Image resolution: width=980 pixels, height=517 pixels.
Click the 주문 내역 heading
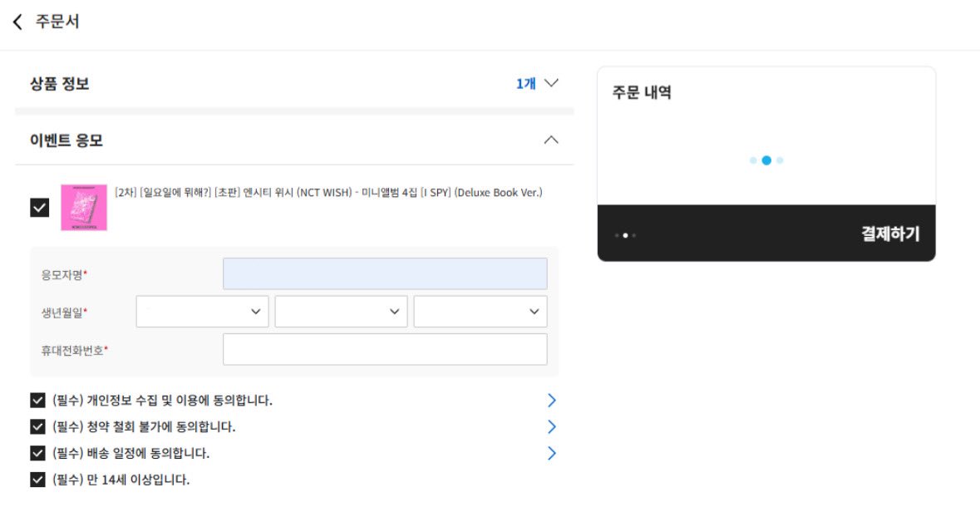click(642, 92)
